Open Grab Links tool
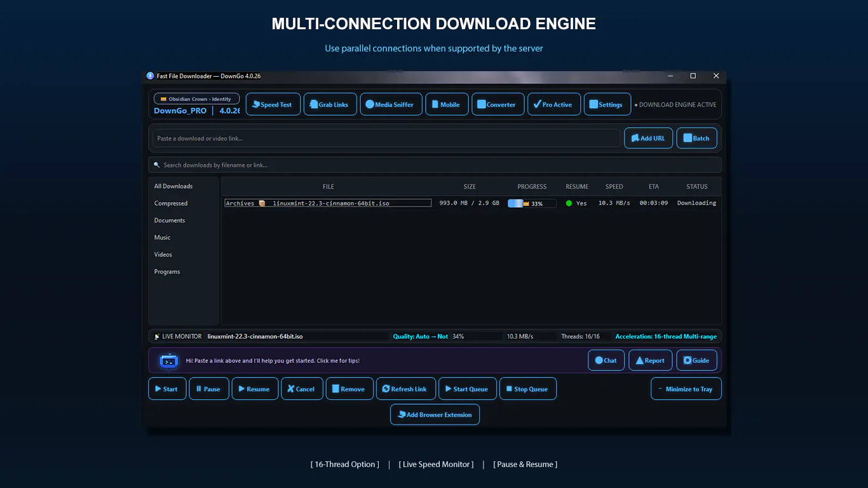 (x=330, y=104)
